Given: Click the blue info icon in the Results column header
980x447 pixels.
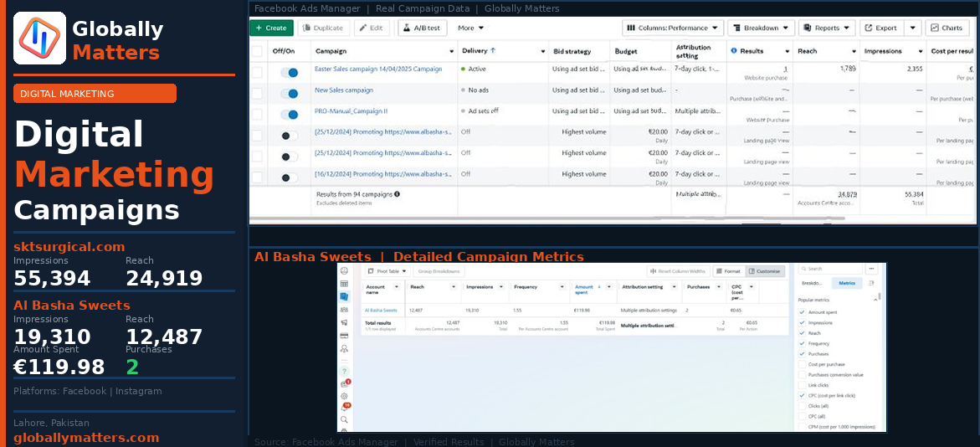Looking at the screenshot, I should point(734,50).
